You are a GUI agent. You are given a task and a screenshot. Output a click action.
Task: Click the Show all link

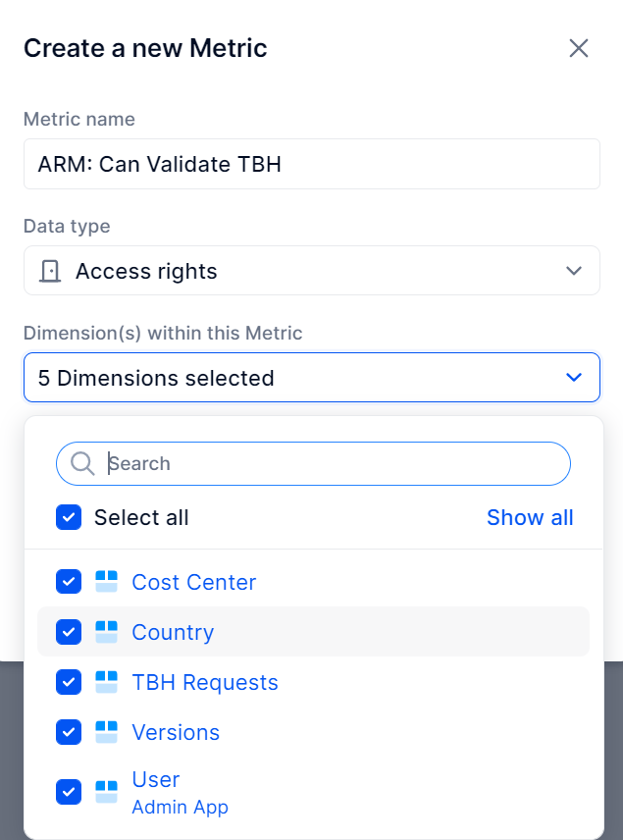530,517
